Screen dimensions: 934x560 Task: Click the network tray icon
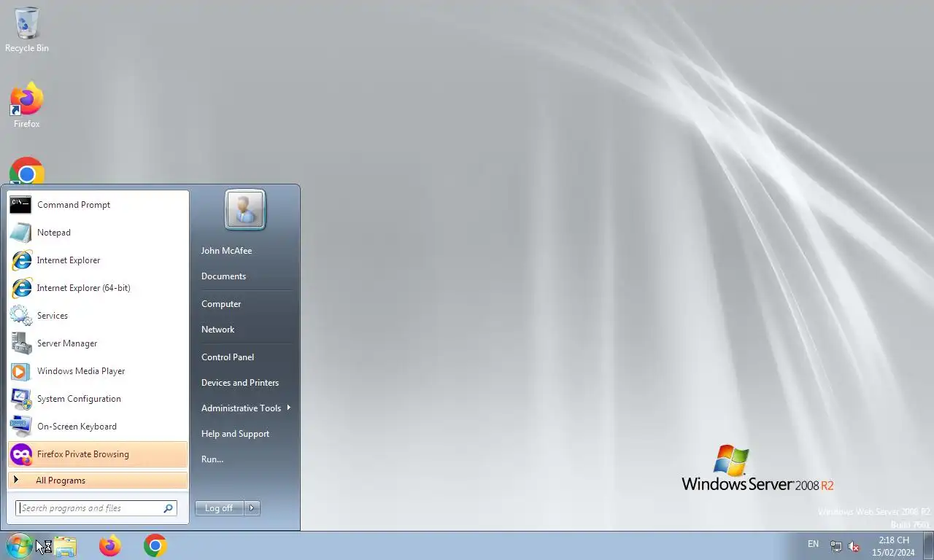[x=836, y=546]
